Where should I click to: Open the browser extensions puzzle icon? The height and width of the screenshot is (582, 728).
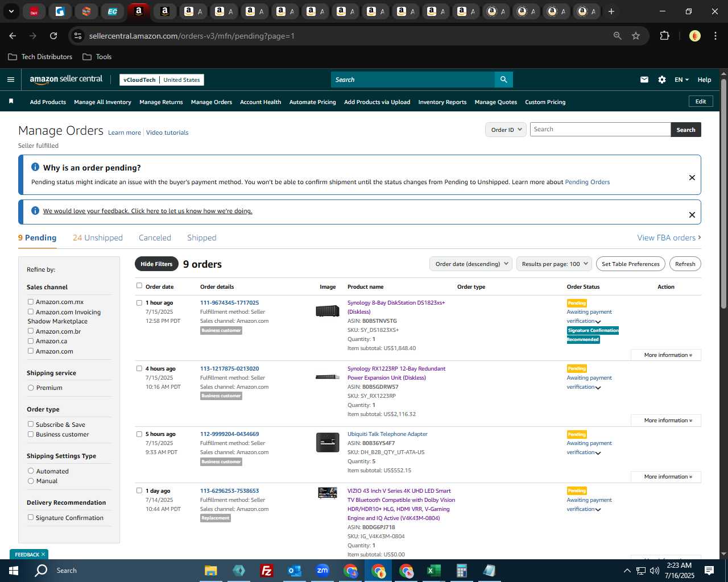(x=664, y=36)
